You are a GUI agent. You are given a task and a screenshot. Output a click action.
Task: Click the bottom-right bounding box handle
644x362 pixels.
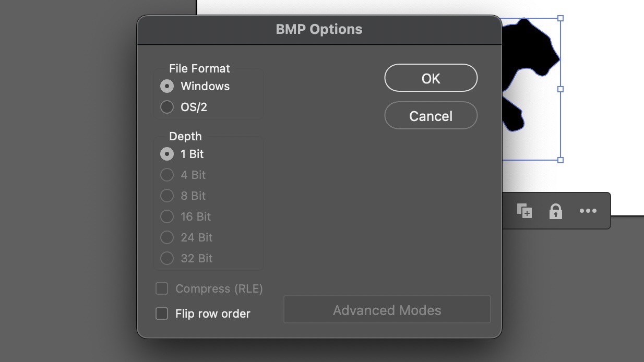pyautogui.click(x=560, y=160)
